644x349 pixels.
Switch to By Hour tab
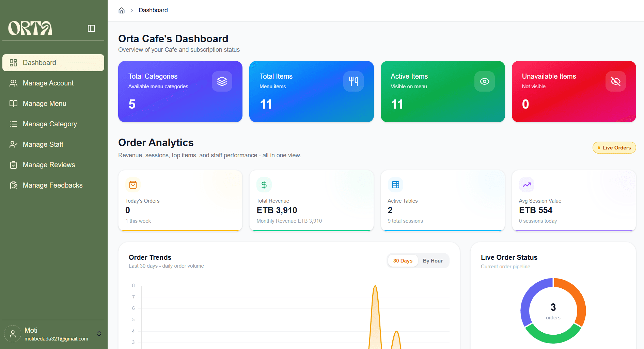click(433, 261)
